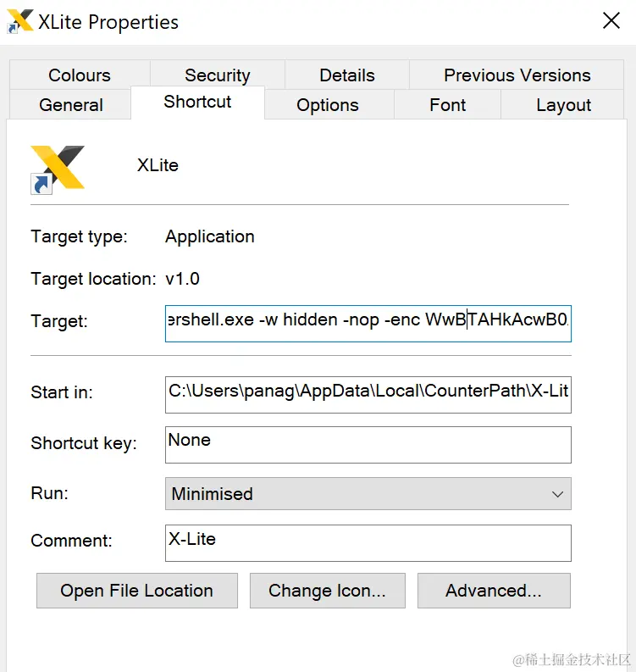Click the large XLite shortcut icon

pos(58,169)
